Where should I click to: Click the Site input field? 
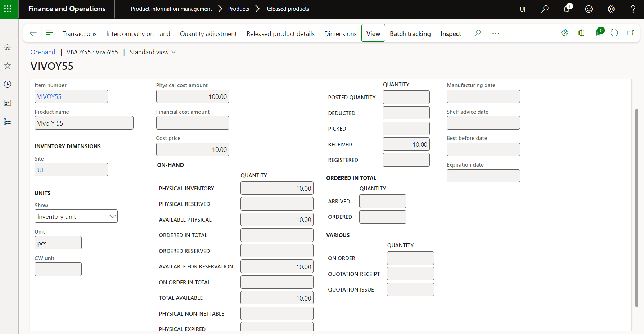click(71, 170)
